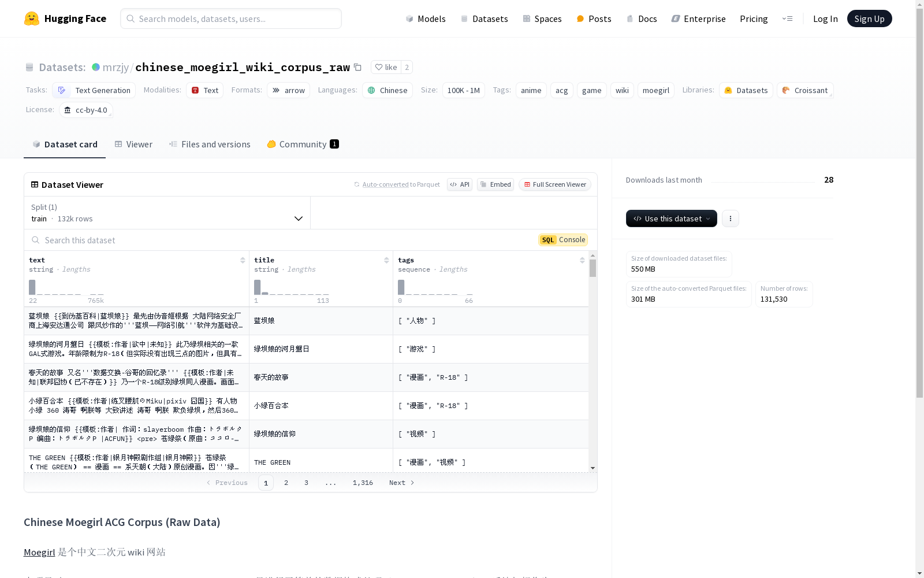Go to Next page of rows
This screenshot has height=578, width=924.
pos(402,483)
